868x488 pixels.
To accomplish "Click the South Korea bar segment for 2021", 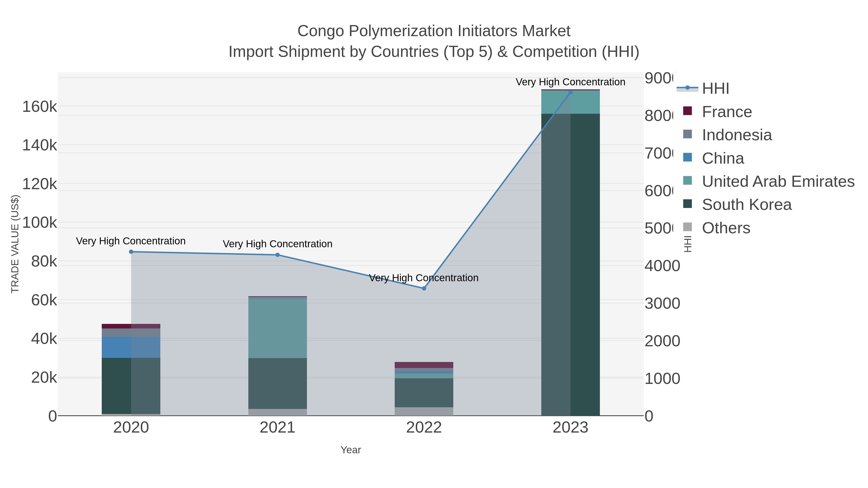I will coord(278,384).
